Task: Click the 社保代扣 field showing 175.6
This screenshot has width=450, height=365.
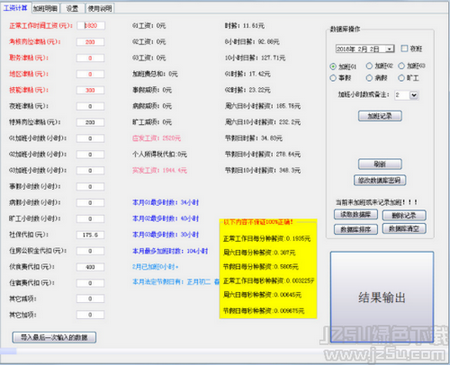Action: coord(90,235)
